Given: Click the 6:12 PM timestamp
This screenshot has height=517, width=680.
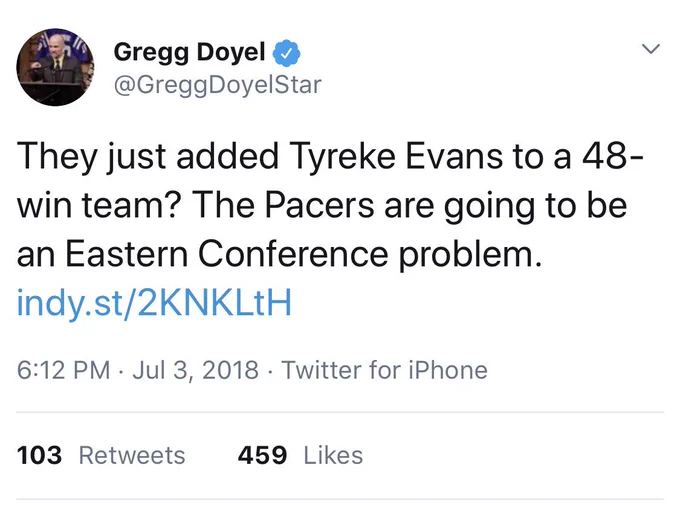Looking at the screenshot, I should pyautogui.click(x=63, y=370).
